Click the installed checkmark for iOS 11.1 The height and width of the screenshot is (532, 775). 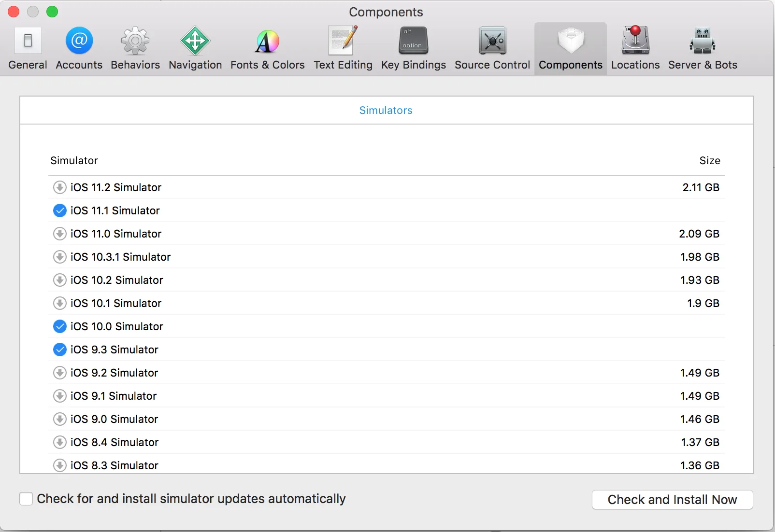[x=59, y=210]
